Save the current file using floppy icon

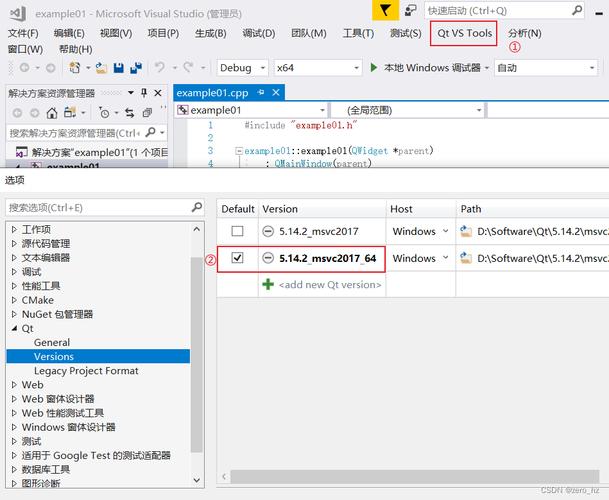[118, 68]
